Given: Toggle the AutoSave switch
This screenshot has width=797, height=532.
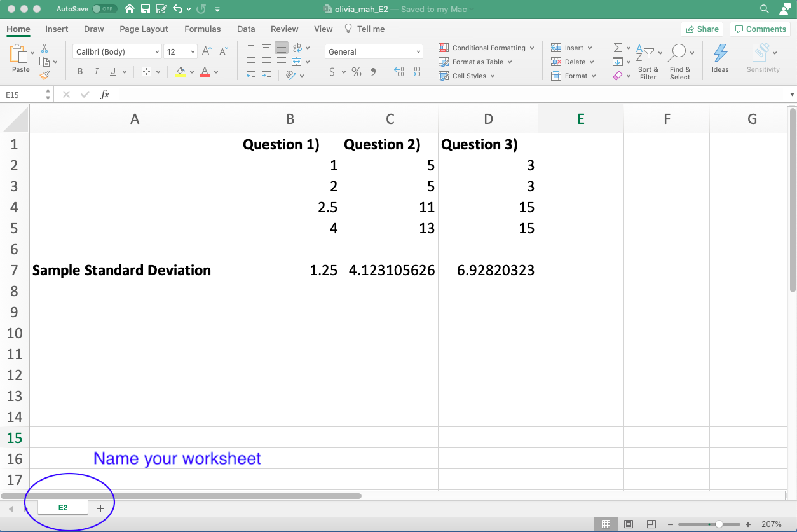Looking at the screenshot, I should 104,10.
